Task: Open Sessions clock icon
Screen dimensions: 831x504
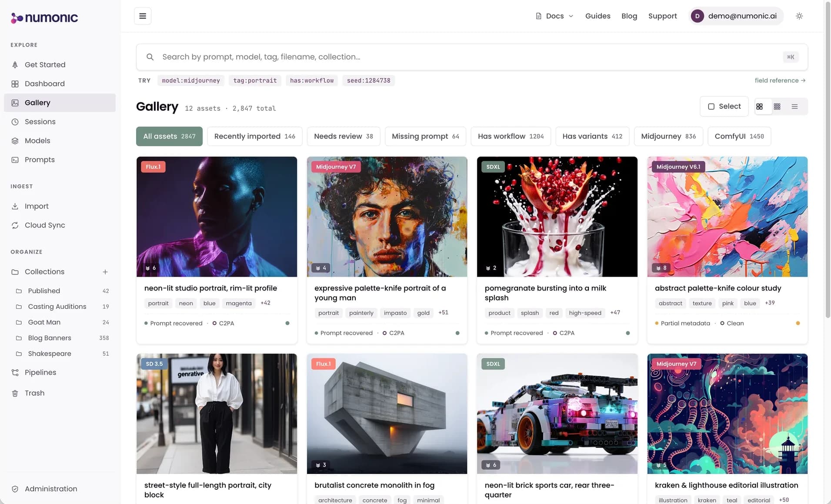Action: click(15, 122)
